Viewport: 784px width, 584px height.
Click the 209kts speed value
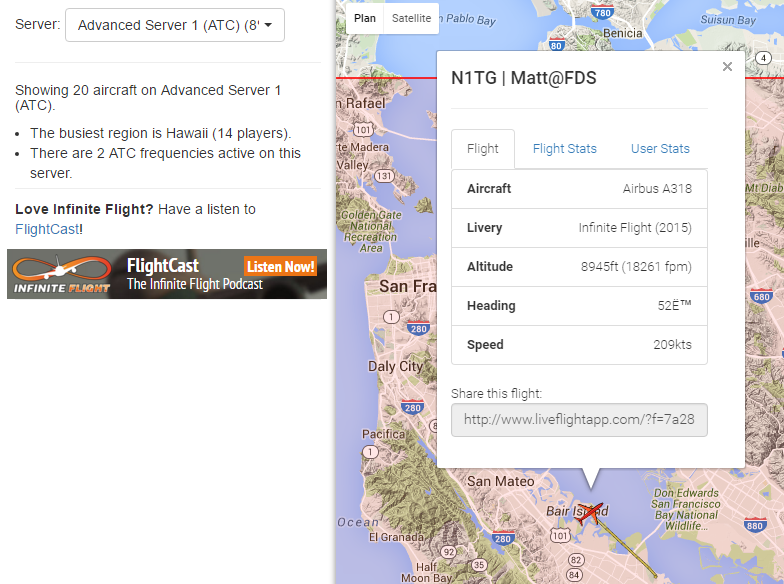click(672, 344)
